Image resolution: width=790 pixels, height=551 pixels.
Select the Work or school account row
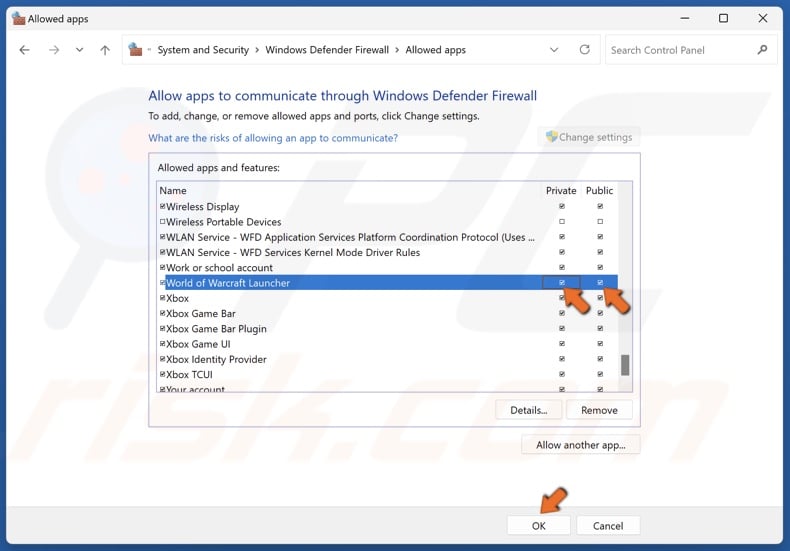(387, 267)
